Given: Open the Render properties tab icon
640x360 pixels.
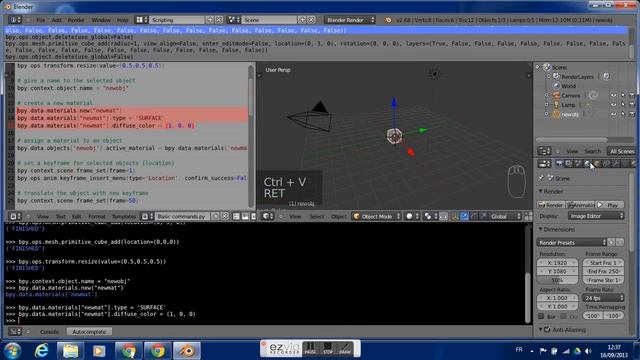Looking at the screenshot, I should (559, 164).
